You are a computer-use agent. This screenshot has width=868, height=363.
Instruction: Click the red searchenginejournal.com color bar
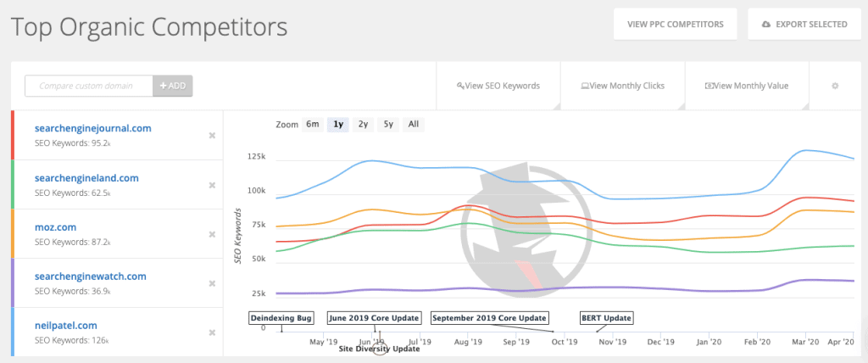(x=12, y=135)
